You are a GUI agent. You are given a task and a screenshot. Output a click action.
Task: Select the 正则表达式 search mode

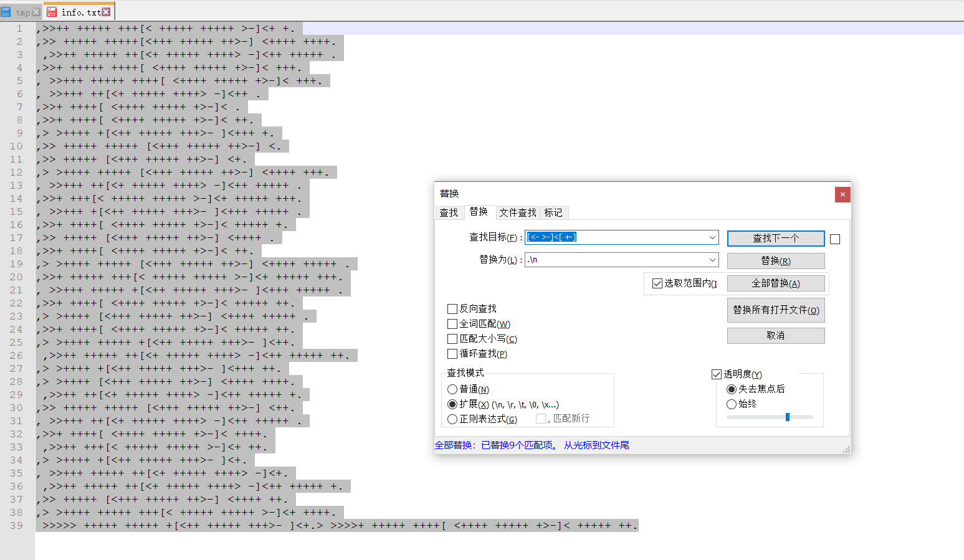pos(452,419)
